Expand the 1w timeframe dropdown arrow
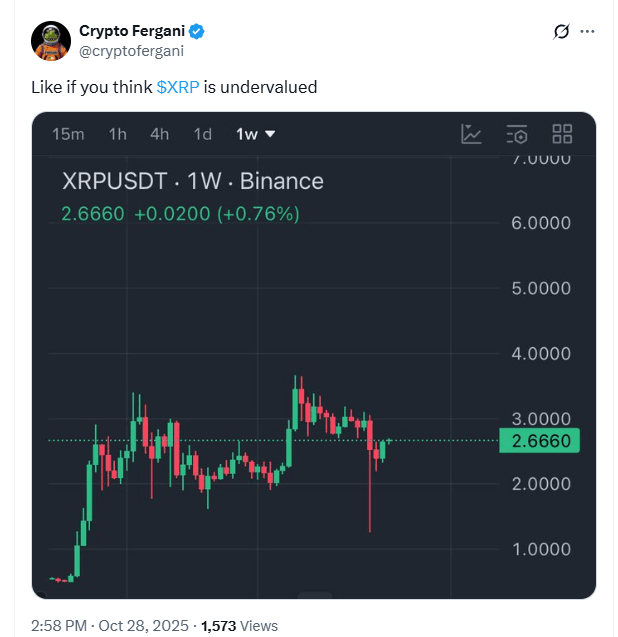618x637 pixels. [270, 134]
